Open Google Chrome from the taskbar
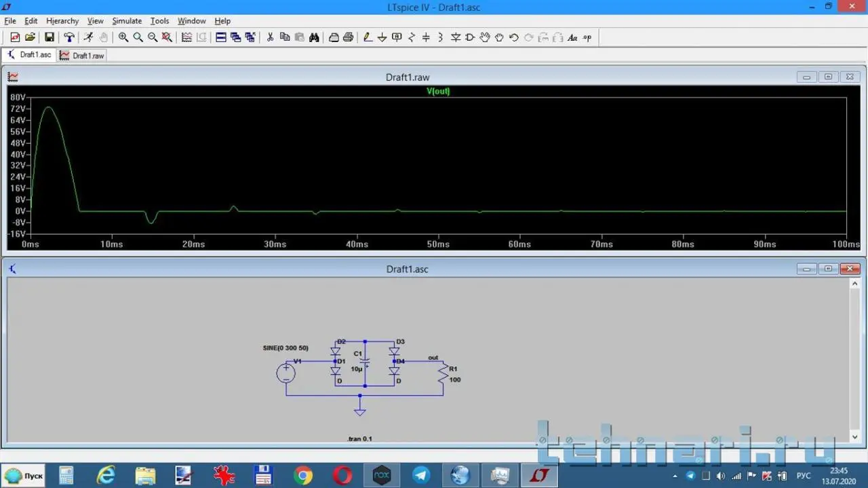868x488 pixels. click(x=303, y=475)
